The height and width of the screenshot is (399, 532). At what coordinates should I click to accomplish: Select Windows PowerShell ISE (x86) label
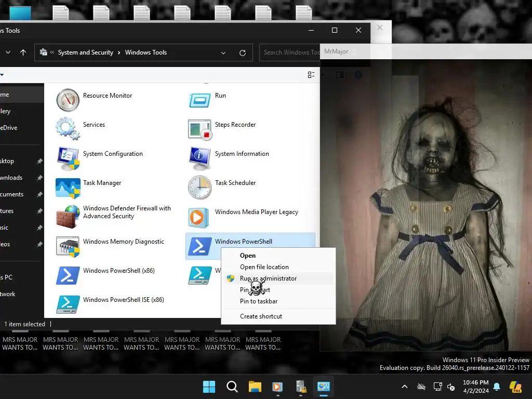(x=124, y=300)
